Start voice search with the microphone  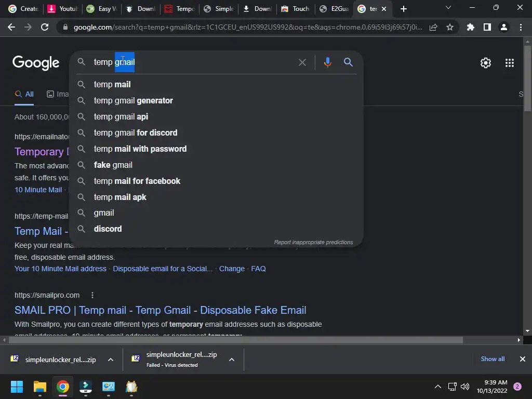pos(327,62)
